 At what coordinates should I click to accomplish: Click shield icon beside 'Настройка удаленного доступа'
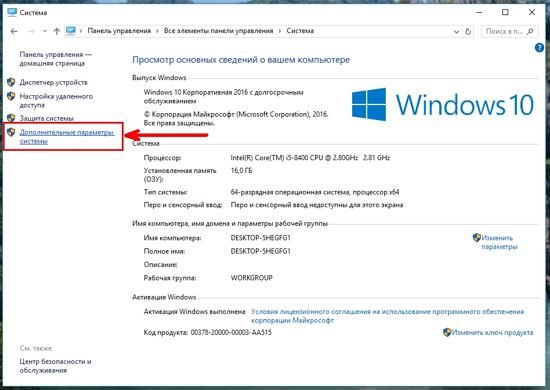(11, 96)
